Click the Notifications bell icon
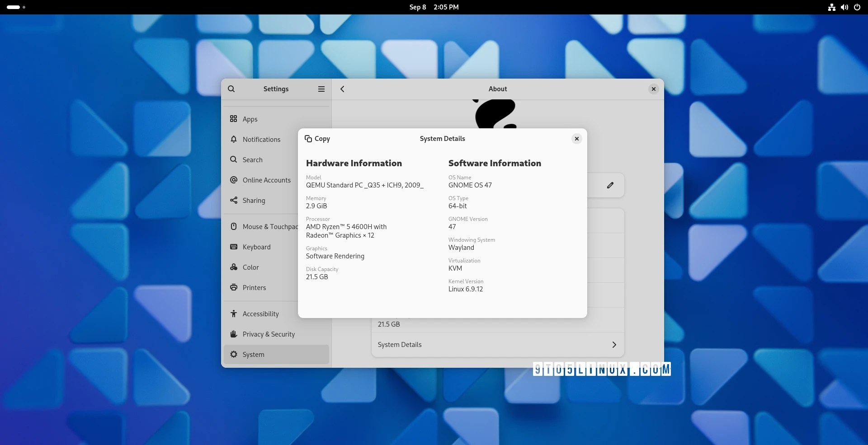Image resolution: width=868 pixels, height=445 pixels. click(233, 139)
